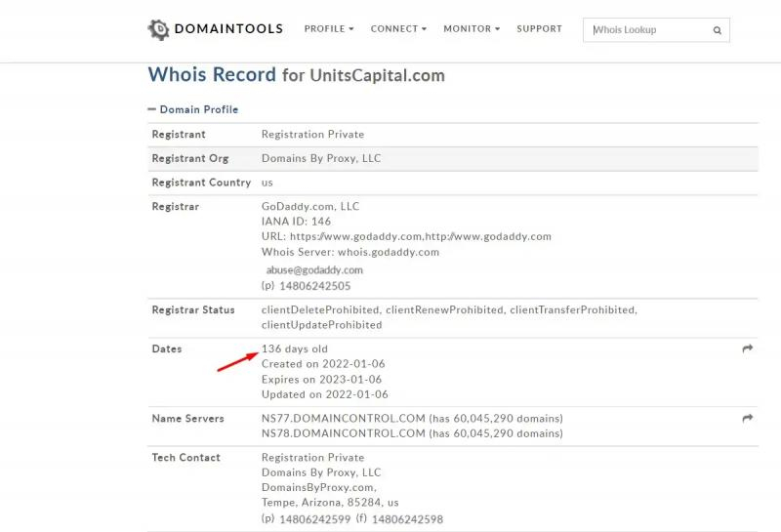
Task: Open the Support page
Action: (x=540, y=29)
